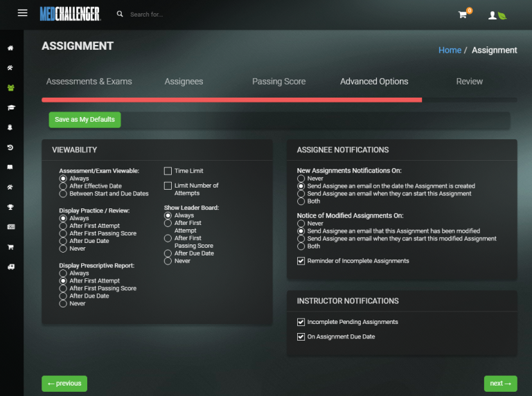Open the trophy sidebar icon
The height and width of the screenshot is (396, 532).
click(10, 207)
